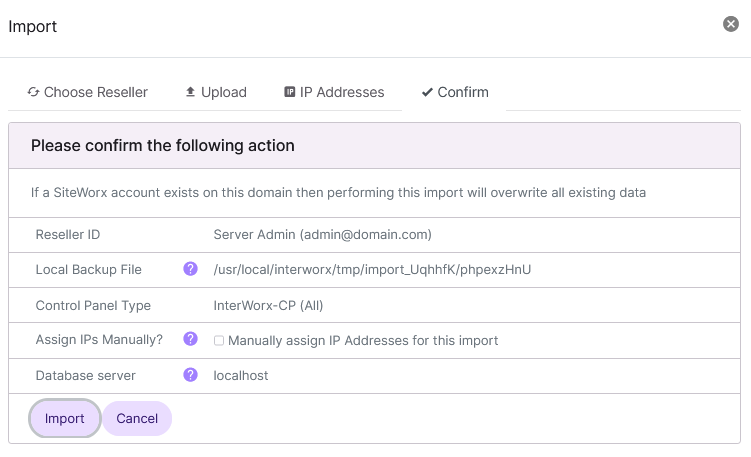Click the localhost database server value
The height and width of the screenshot is (457, 751).
click(241, 375)
